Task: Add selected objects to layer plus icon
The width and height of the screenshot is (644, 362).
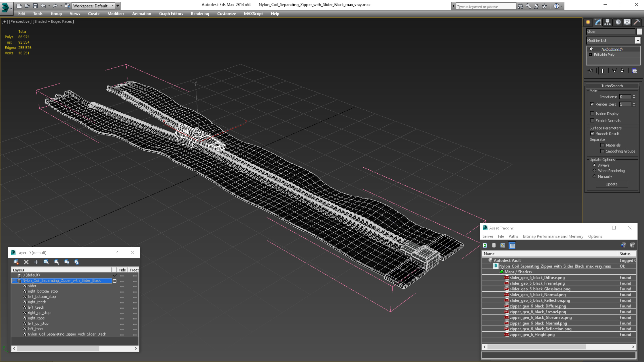Action: (x=36, y=262)
